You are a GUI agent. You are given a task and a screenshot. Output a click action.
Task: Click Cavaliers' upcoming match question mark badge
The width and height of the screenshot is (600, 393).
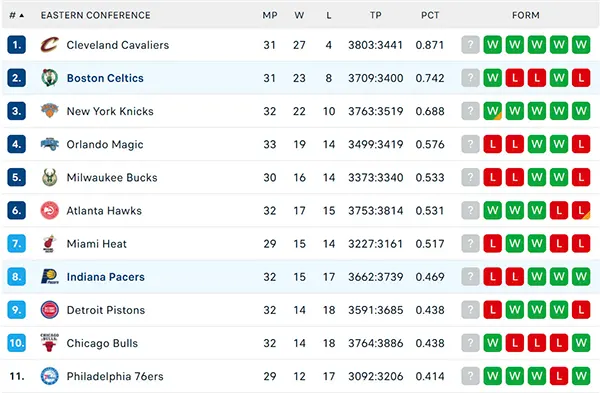point(470,45)
